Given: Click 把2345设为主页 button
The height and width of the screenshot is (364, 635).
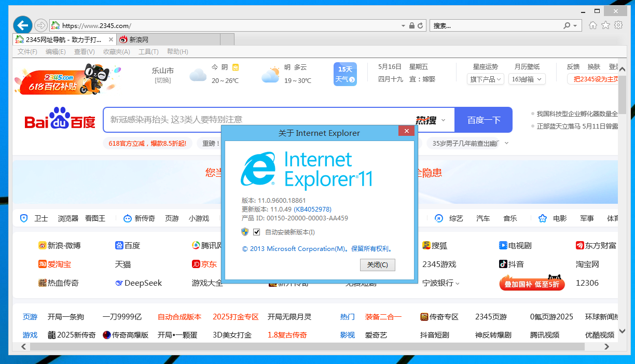Looking at the screenshot, I should (593, 79).
